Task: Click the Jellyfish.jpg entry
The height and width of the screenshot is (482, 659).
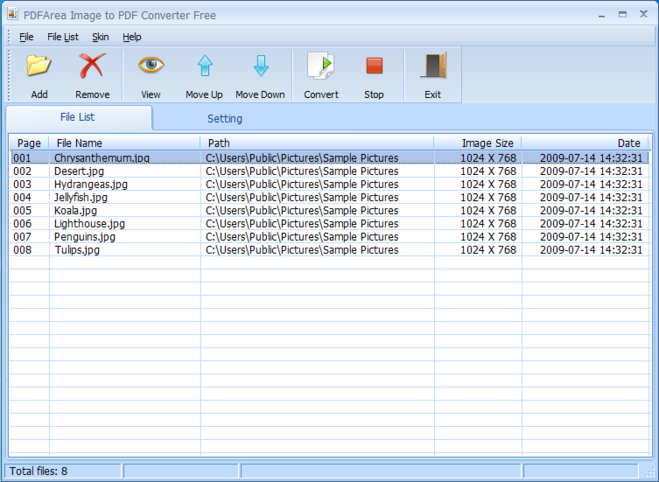Action: point(81,198)
